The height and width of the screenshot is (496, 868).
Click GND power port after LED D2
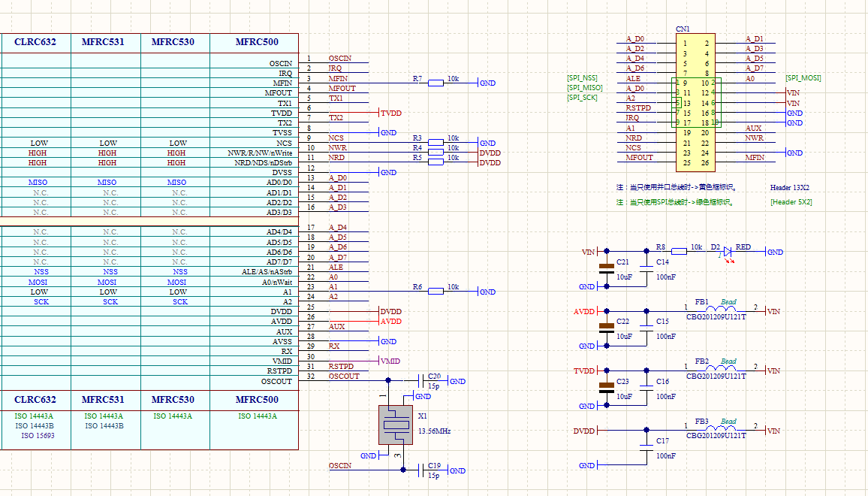point(774,252)
